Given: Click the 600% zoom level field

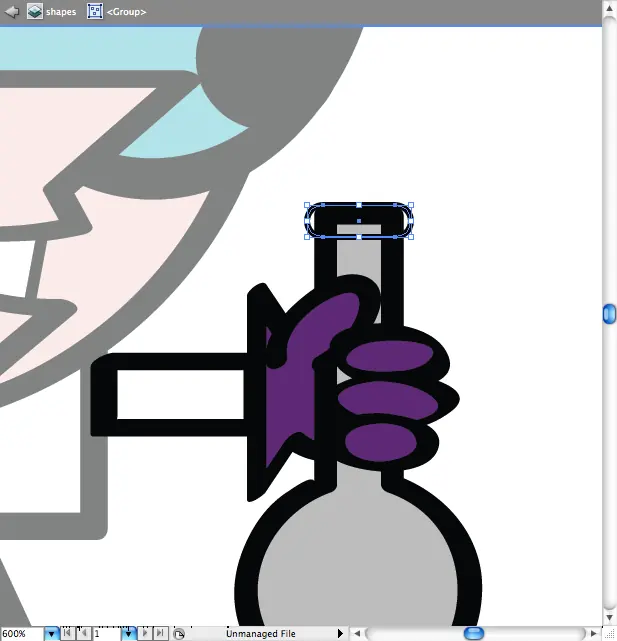Looking at the screenshot, I should (21, 634).
